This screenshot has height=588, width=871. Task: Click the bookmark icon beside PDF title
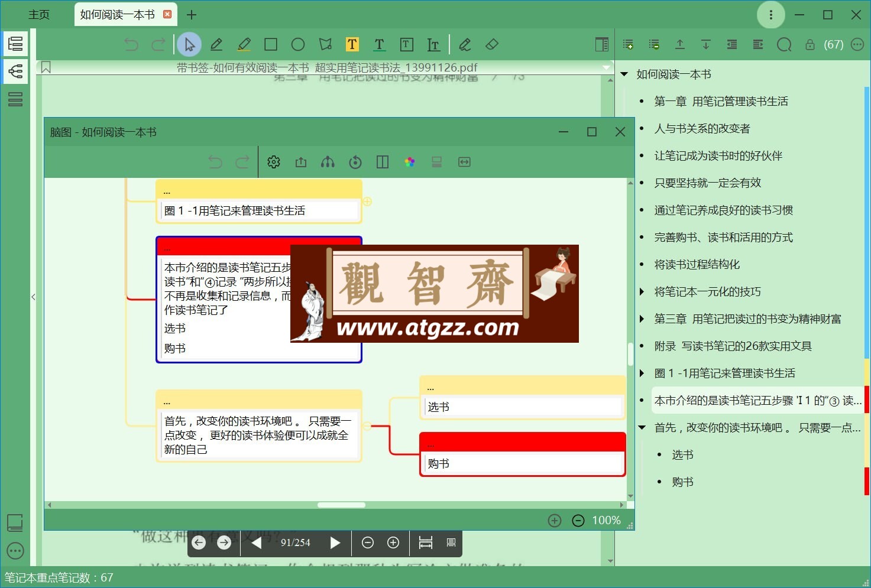pos(46,67)
